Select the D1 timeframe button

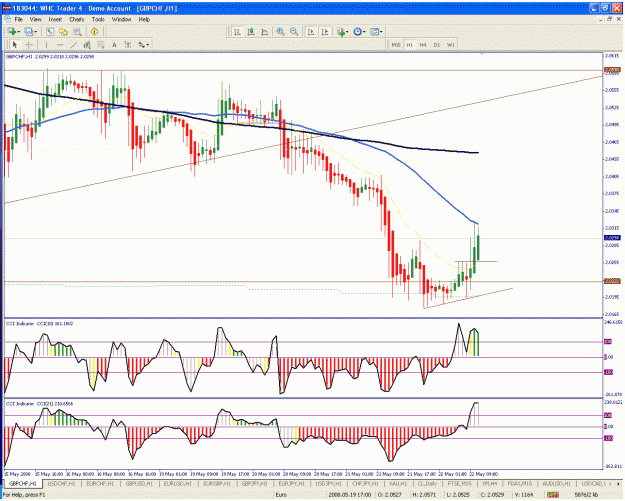tap(437, 45)
